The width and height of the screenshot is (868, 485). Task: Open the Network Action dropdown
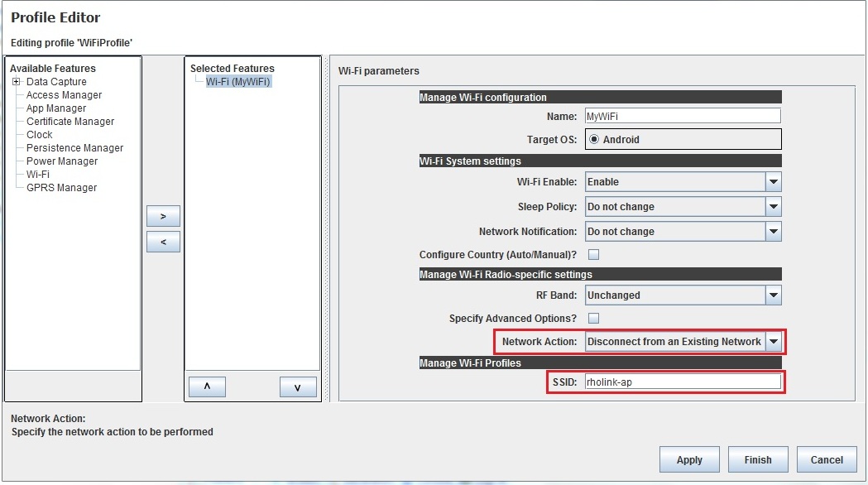[x=773, y=341]
